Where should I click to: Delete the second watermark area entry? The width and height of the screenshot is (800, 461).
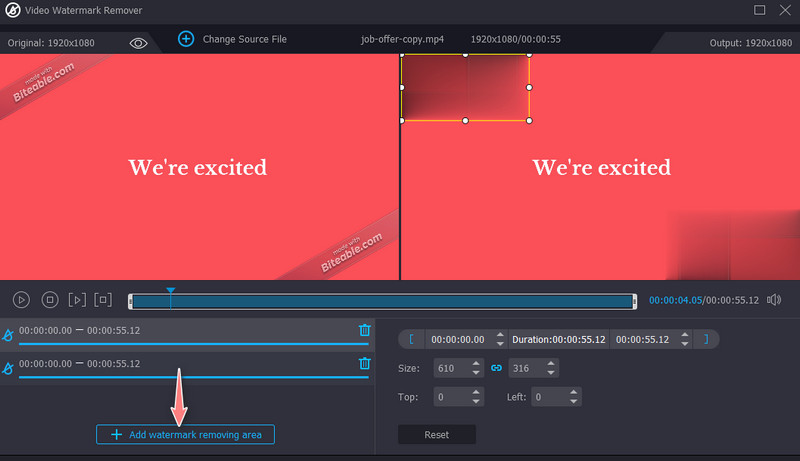pos(364,364)
